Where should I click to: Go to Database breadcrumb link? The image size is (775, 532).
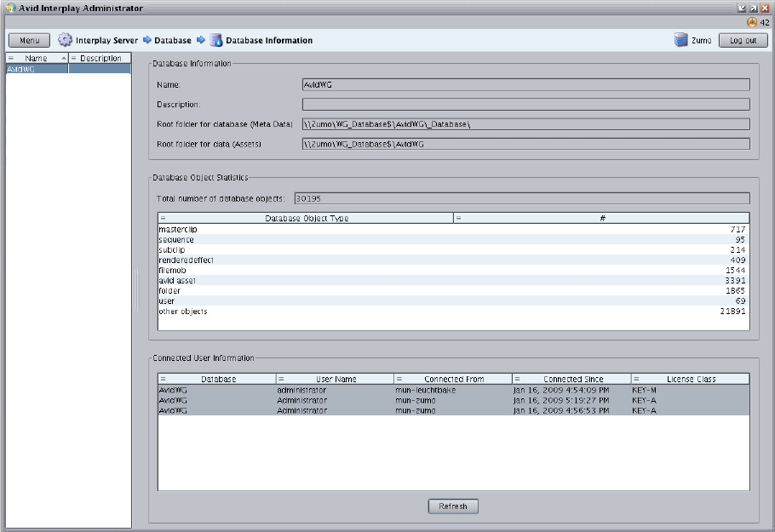pos(173,41)
